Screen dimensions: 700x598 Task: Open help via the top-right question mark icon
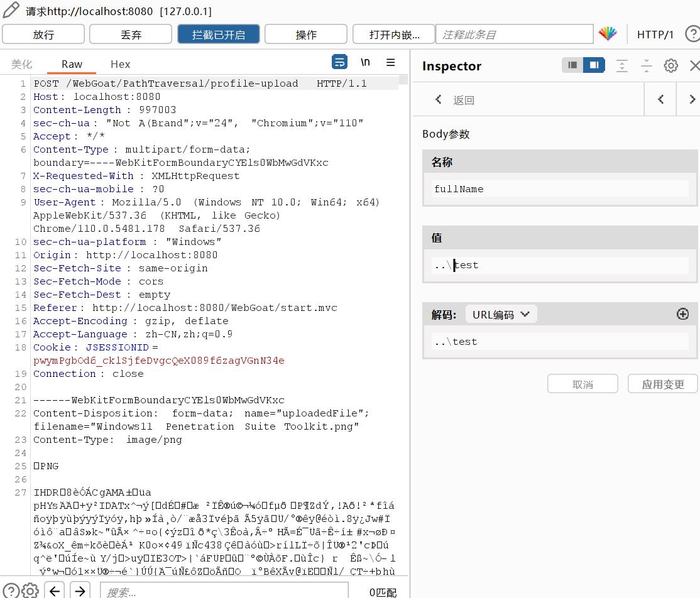tap(692, 34)
